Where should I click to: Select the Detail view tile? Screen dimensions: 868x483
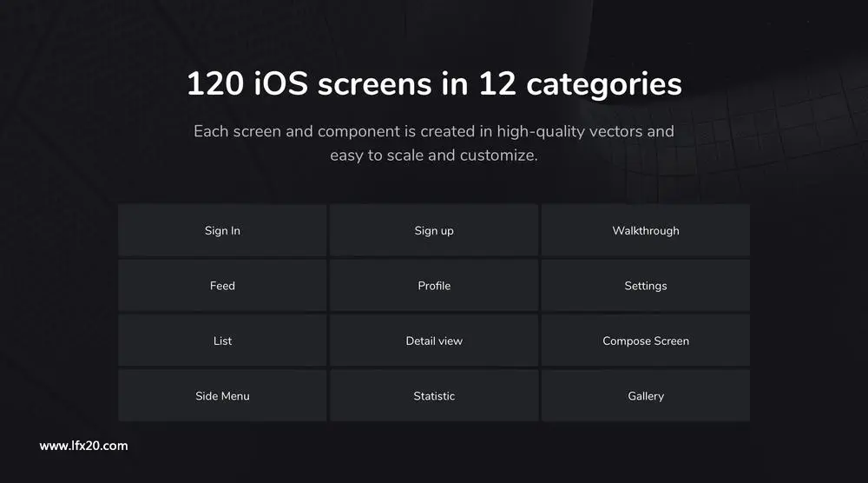[434, 341]
